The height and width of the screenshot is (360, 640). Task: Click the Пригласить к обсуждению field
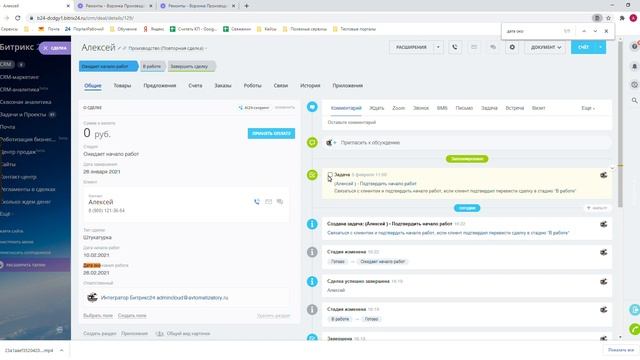(467, 142)
